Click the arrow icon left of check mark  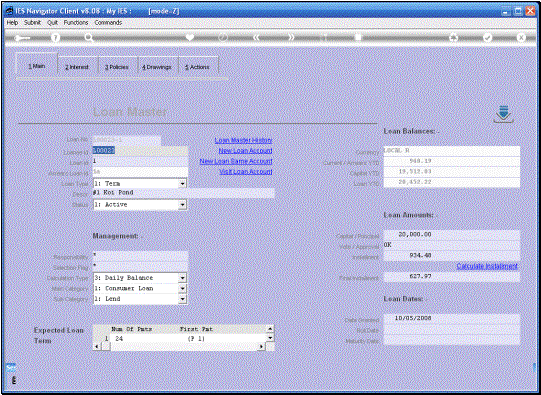(454, 38)
